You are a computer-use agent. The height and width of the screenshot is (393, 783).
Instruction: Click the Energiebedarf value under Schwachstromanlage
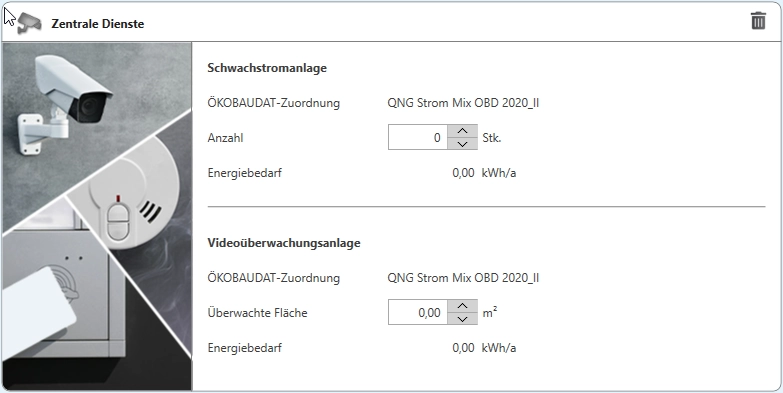tap(463, 173)
